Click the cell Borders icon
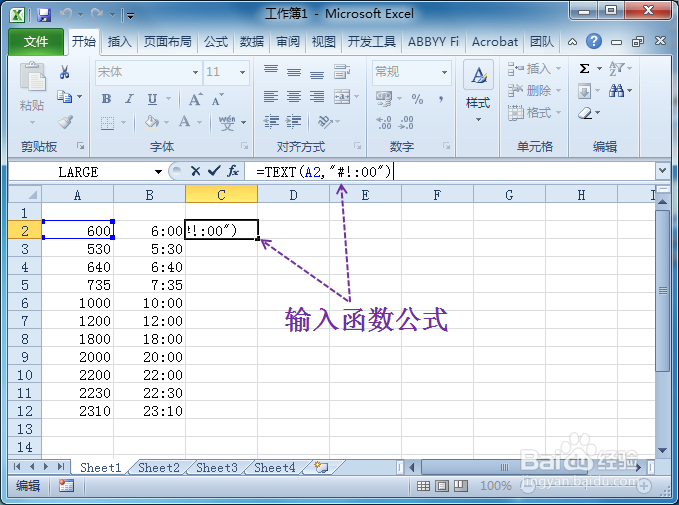The image size is (679, 505). pos(107,123)
